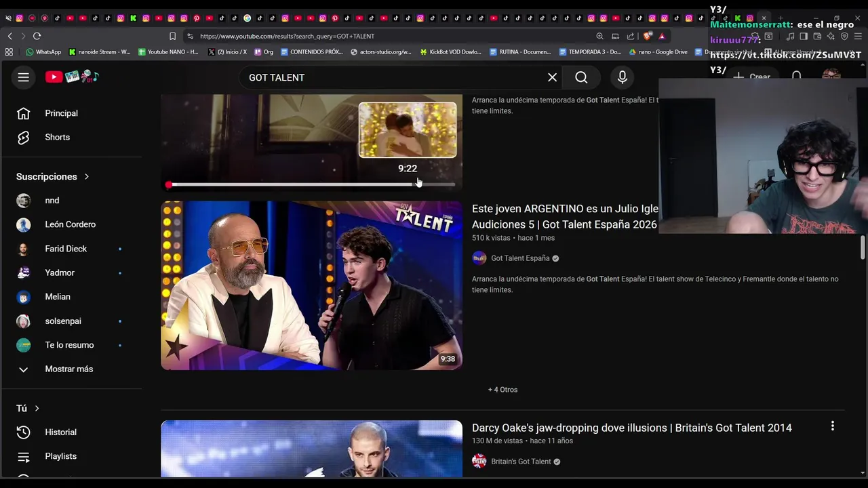The height and width of the screenshot is (488, 868).
Task: Start voice search with the microphone
Action: click(622, 77)
